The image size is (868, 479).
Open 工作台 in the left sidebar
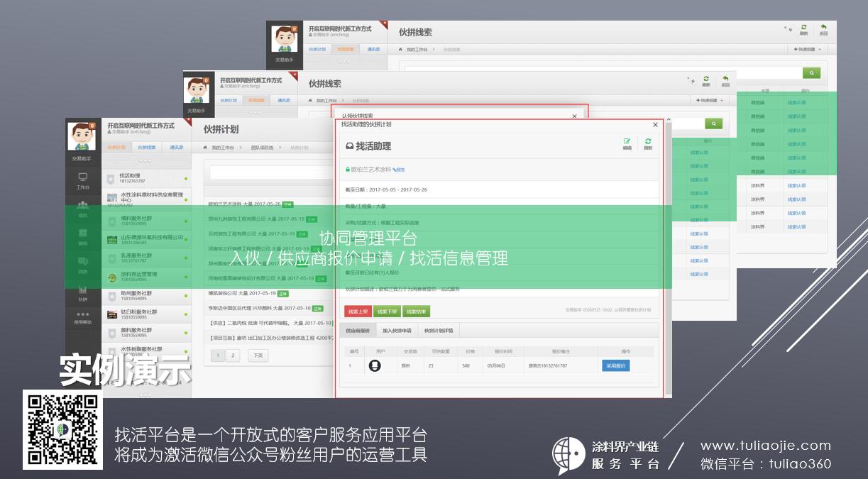tap(83, 180)
